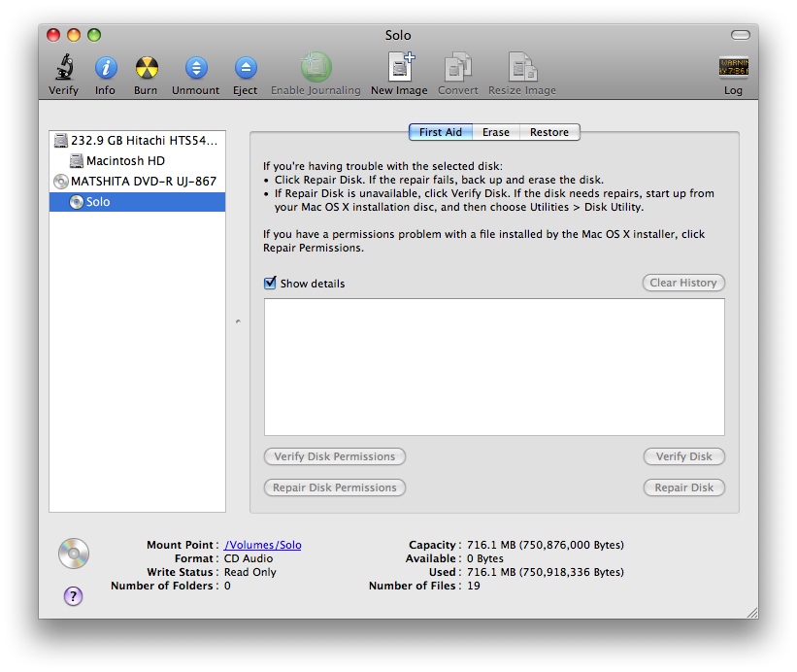This screenshot has width=797, height=672.
Task: Click the purple Help question mark
Action: point(73,596)
